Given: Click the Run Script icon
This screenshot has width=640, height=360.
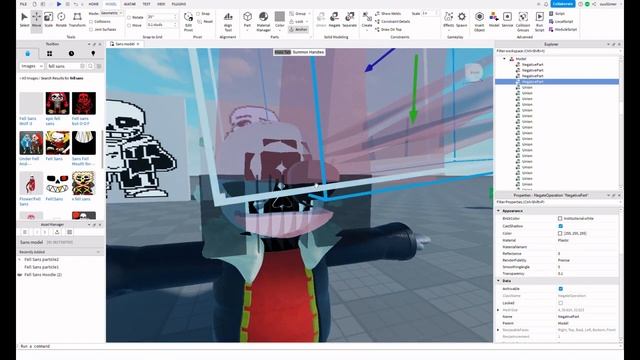Looking at the screenshot, I should pos(540,21).
